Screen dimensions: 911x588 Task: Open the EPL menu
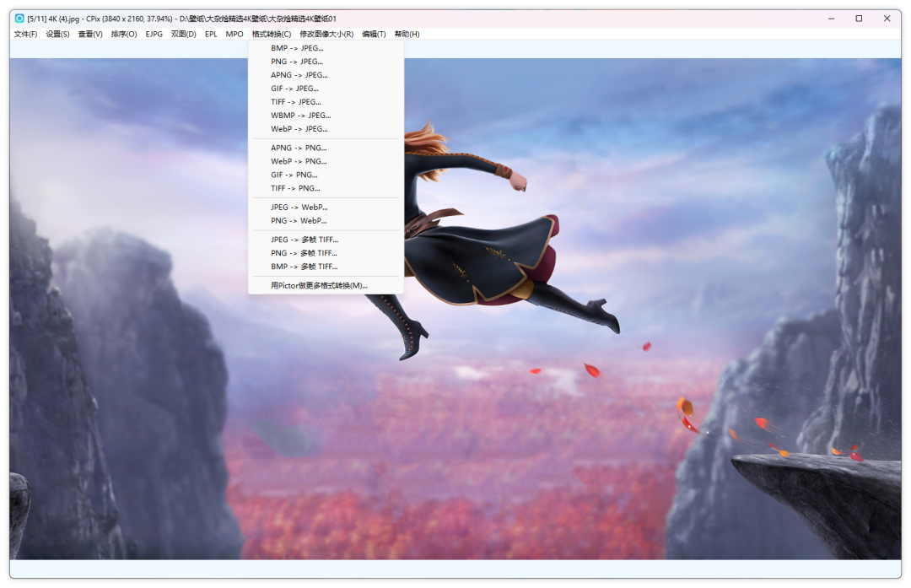[211, 35]
